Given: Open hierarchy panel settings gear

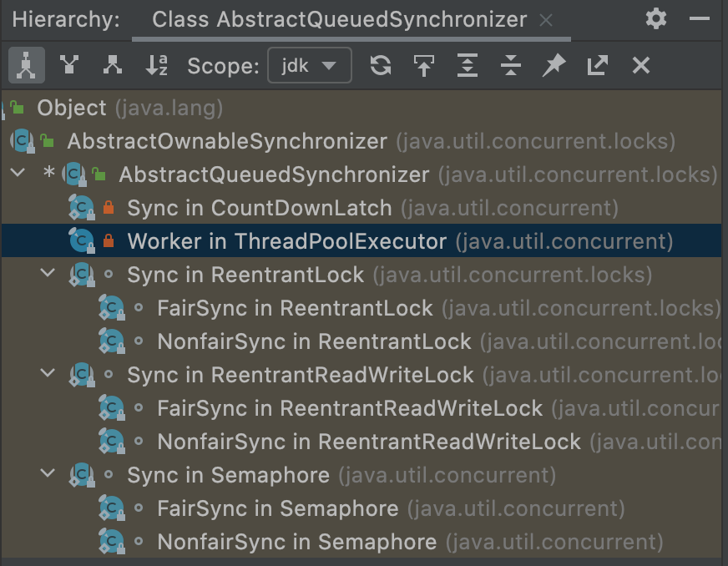Looking at the screenshot, I should pyautogui.click(x=656, y=19).
